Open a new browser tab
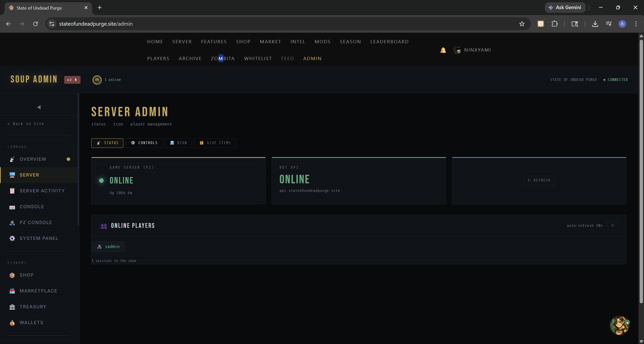 point(100,8)
